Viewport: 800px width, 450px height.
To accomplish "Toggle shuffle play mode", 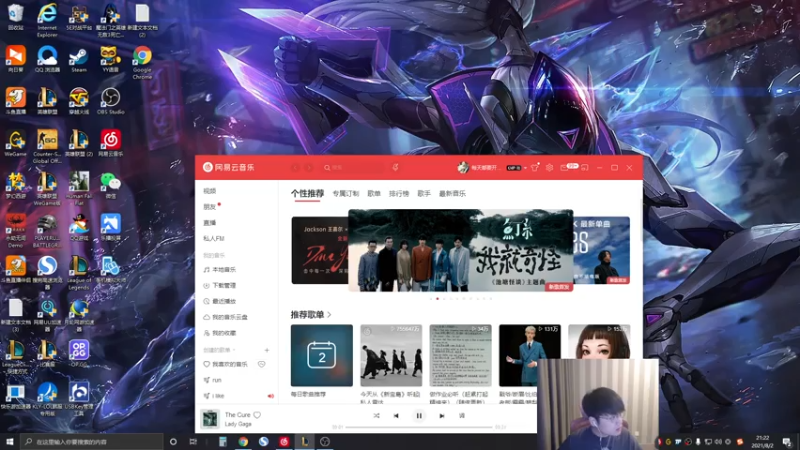I will pos(377,416).
